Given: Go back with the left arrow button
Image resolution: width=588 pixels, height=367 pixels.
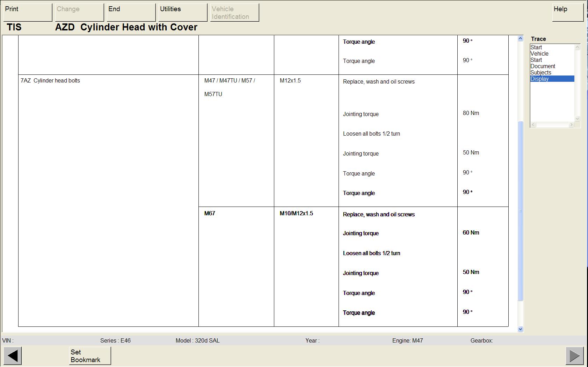Looking at the screenshot, I should [13, 356].
